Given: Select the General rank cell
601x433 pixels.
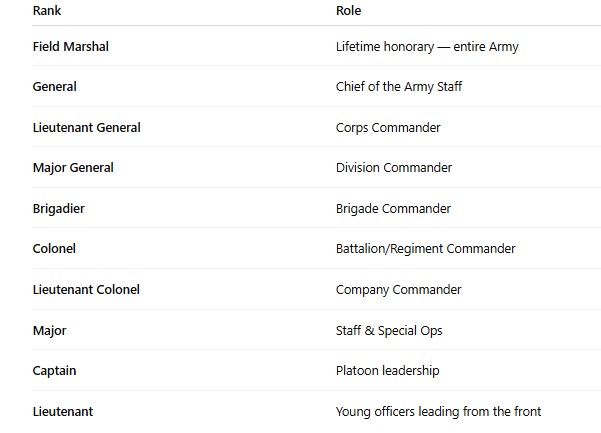Looking at the screenshot, I should point(54,87).
